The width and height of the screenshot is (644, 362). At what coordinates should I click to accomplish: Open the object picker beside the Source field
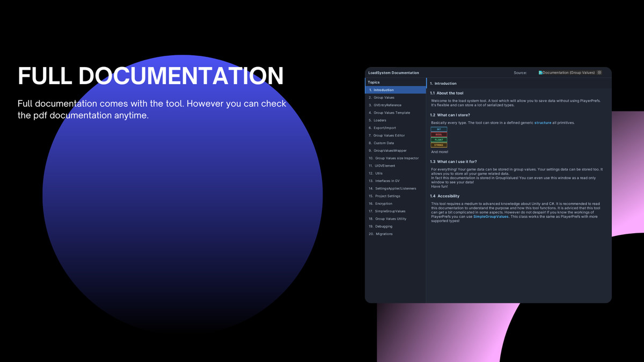[x=599, y=72]
